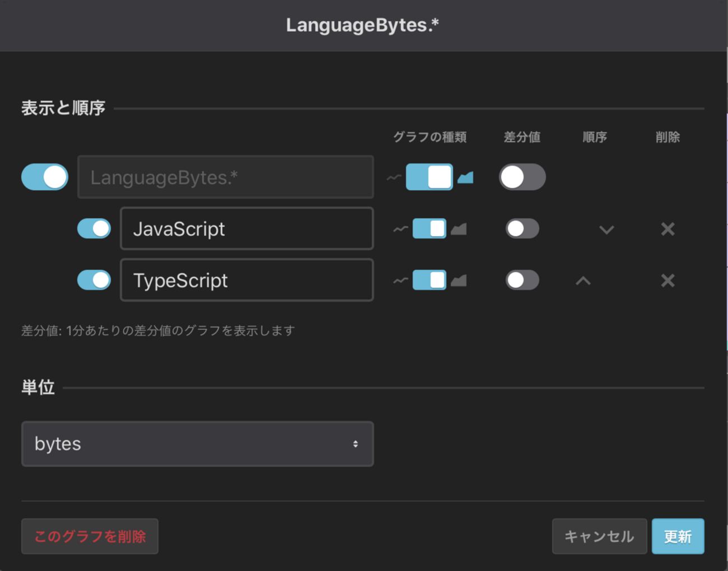Toggle visibility of LanguageBytes.* metric
This screenshot has height=571, width=728.
point(45,177)
